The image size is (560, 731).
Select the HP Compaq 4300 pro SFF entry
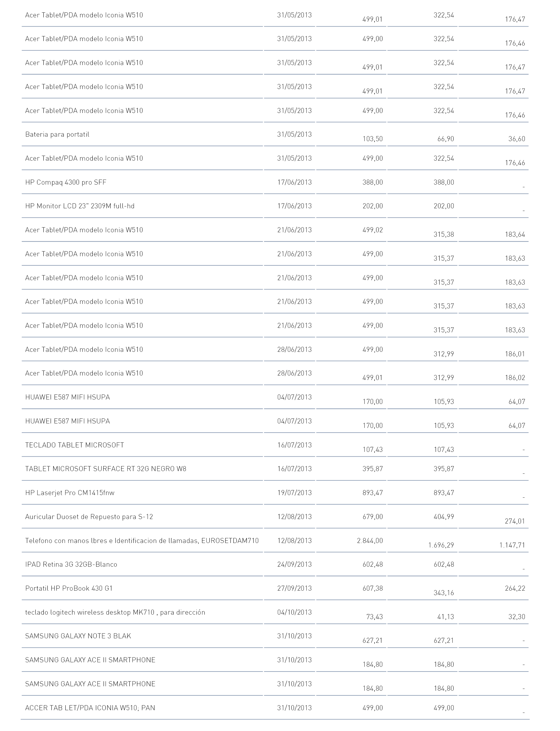point(66,182)
